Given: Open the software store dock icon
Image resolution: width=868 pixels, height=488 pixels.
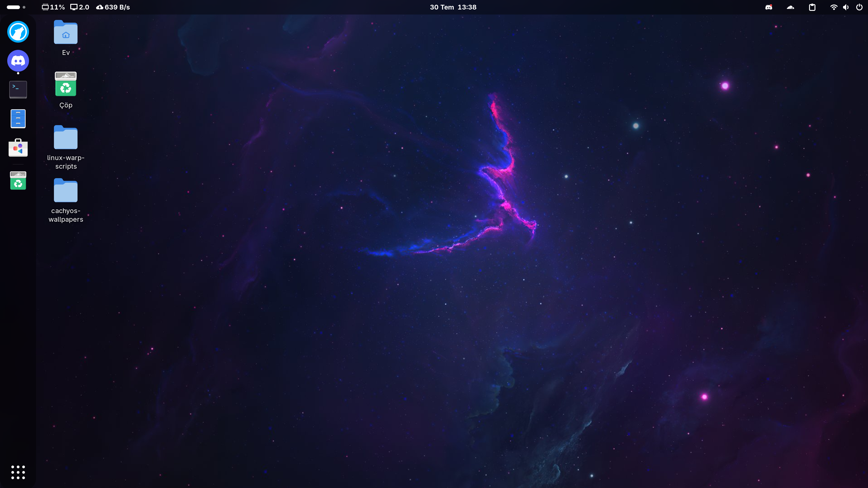Looking at the screenshot, I should (x=18, y=148).
